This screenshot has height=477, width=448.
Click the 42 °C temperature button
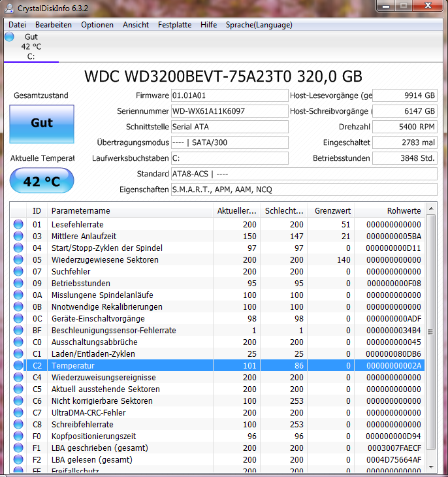pyautogui.click(x=42, y=181)
